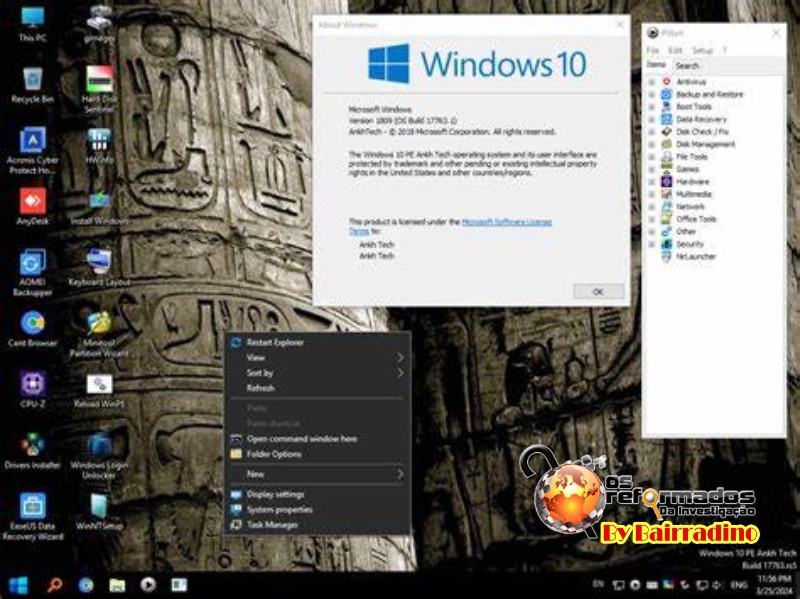The width and height of the screenshot is (800, 599).
Task: Choose Refresh in the context menu
Action: point(317,388)
